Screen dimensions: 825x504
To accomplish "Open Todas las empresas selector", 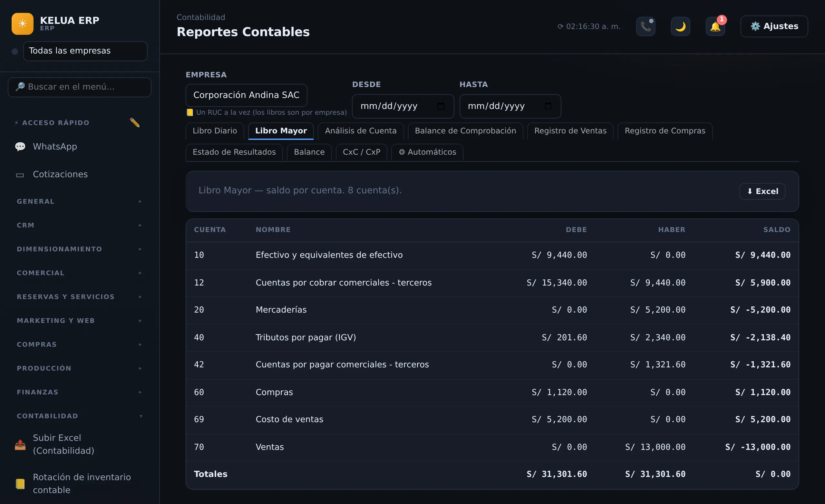I will point(85,51).
